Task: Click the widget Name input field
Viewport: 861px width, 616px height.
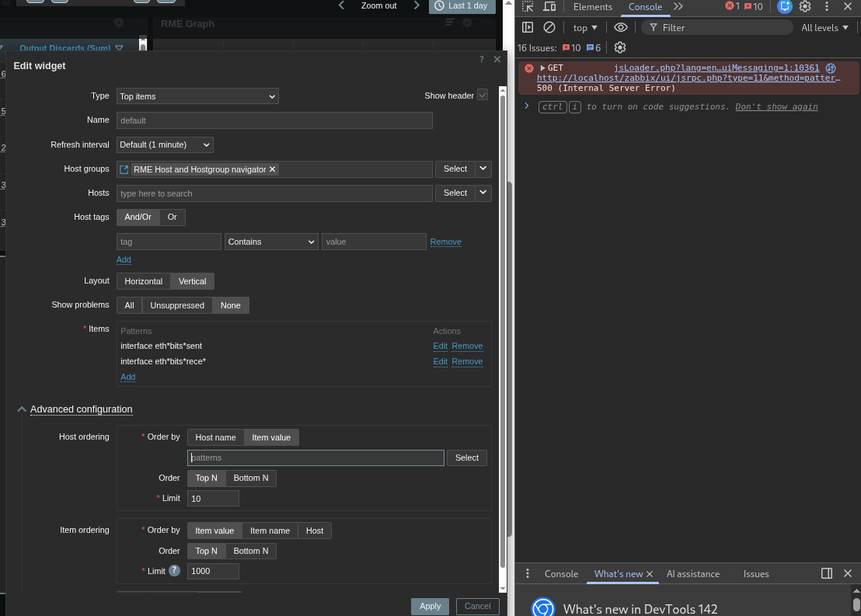Action: [x=274, y=120]
